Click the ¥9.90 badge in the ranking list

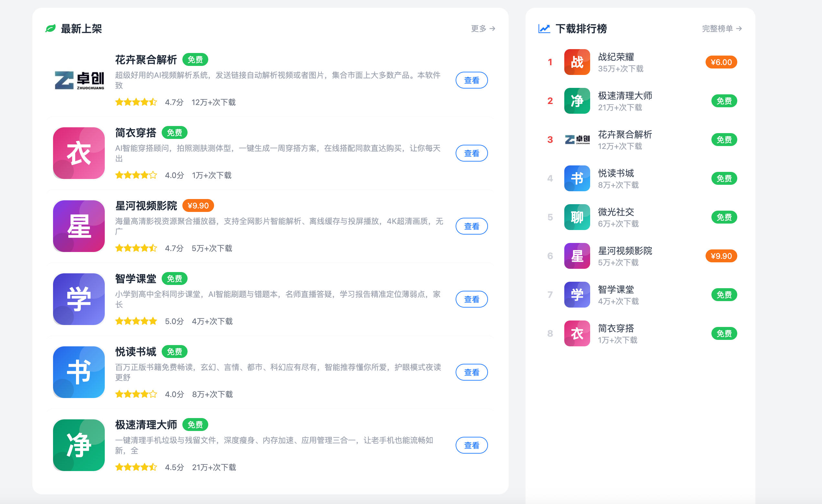pyautogui.click(x=721, y=256)
